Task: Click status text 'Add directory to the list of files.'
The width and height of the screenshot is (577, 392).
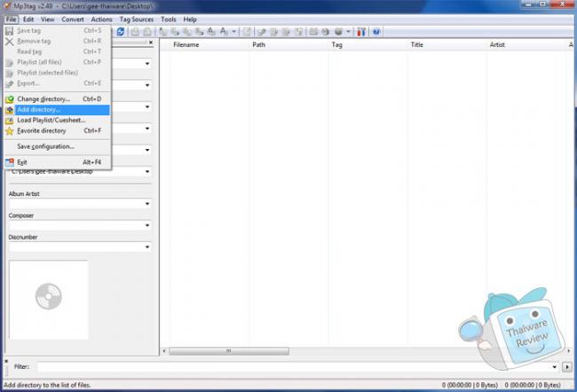Action: click(47, 385)
